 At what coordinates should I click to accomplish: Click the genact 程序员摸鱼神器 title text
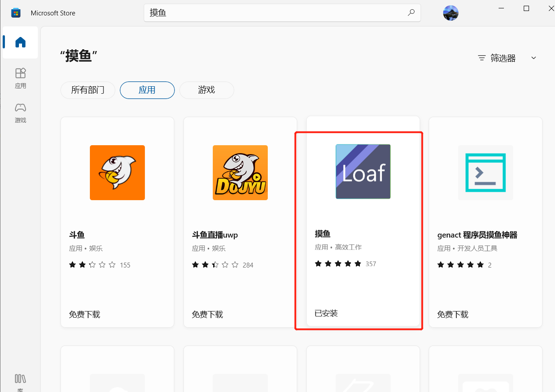point(477,235)
